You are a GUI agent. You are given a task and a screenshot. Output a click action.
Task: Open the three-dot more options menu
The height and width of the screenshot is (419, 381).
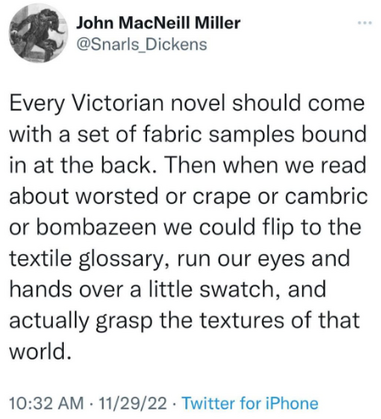364,23
